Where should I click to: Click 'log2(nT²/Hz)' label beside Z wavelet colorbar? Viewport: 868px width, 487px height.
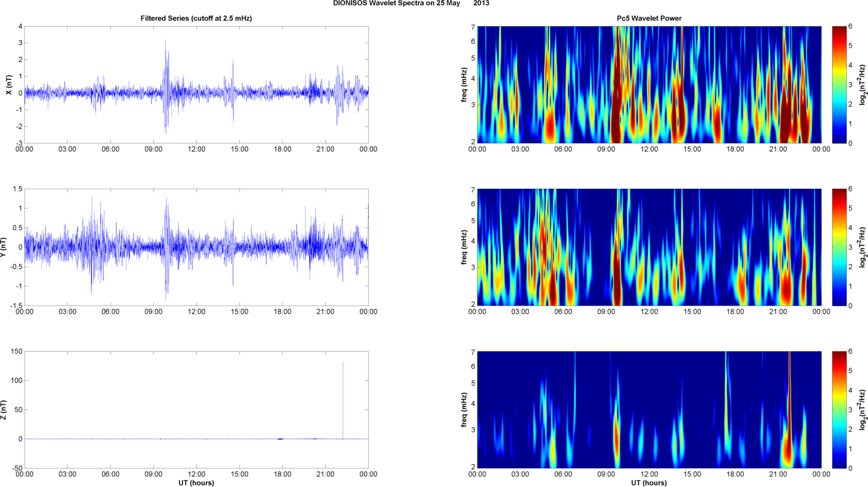863,410
